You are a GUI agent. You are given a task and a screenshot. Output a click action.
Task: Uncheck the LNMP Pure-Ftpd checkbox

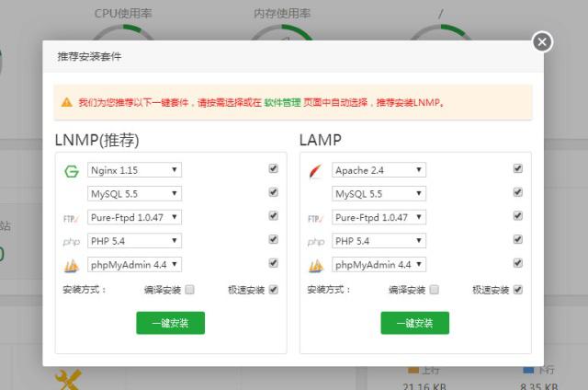pos(274,216)
